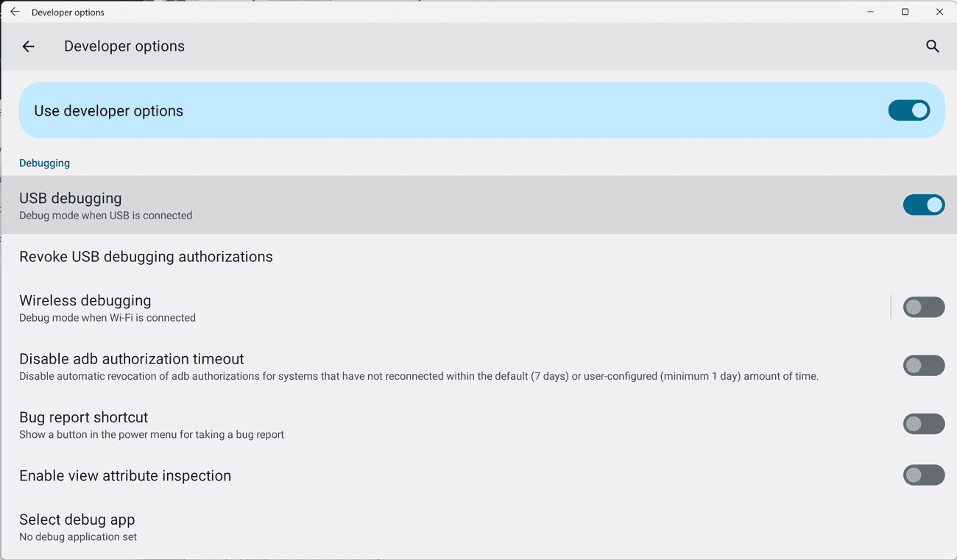Disable the USB debugging toggle
This screenshot has width=957, height=560.
[923, 205]
